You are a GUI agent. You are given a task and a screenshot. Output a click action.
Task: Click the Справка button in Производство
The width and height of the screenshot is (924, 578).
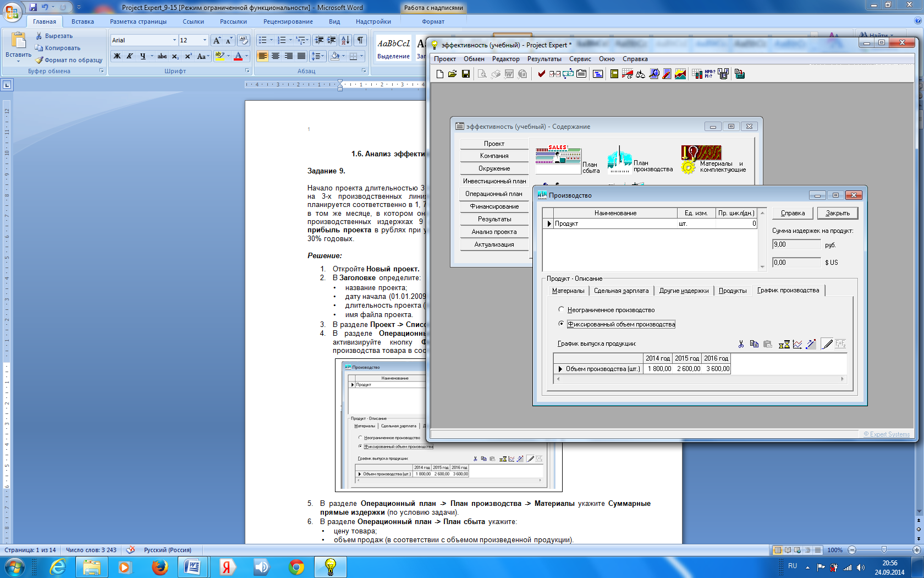[793, 213]
